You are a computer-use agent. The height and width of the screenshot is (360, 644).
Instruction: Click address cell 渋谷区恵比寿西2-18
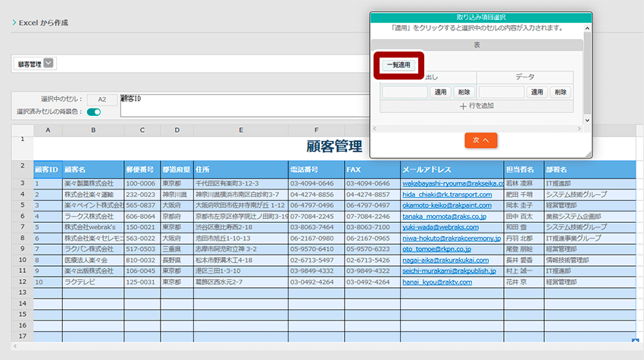241,227
